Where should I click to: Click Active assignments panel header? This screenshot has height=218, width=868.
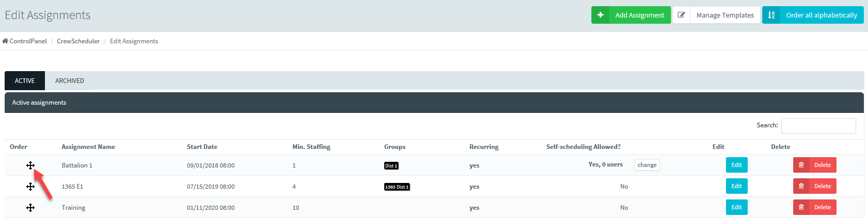[x=434, y=103]
